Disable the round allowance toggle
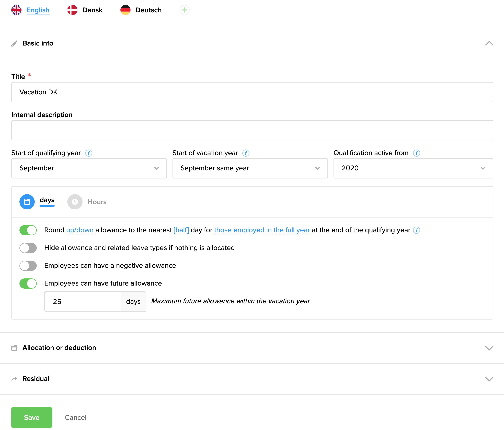504x430 pixels. (28, 230)
